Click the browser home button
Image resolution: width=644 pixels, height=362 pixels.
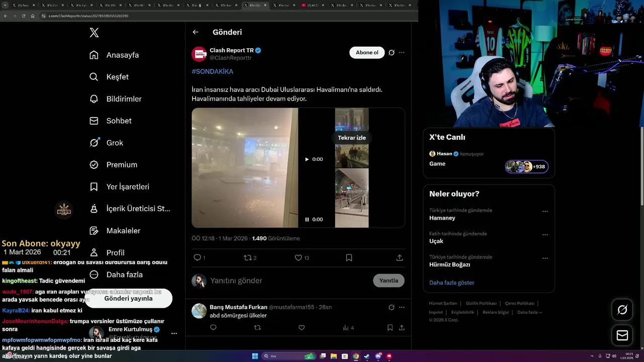33,16
